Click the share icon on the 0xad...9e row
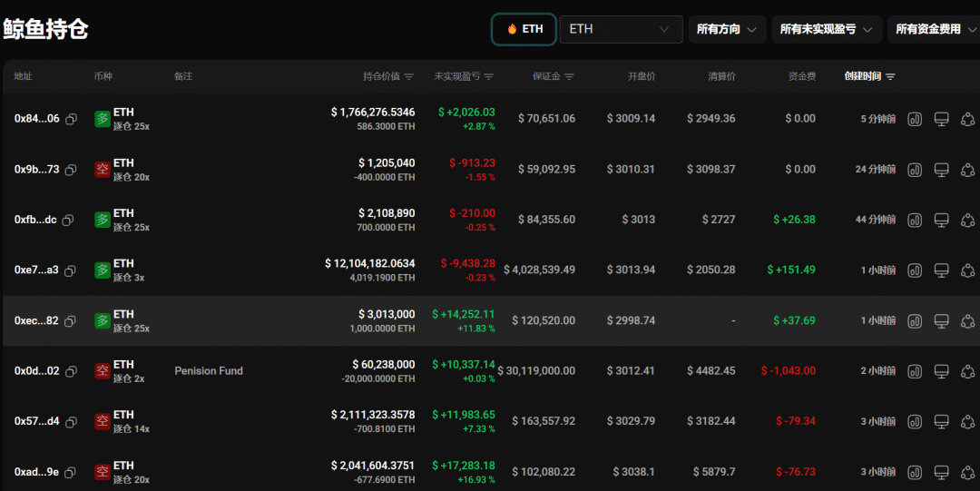The width and height of the screenshot is (980, 491). pos(967,472)
